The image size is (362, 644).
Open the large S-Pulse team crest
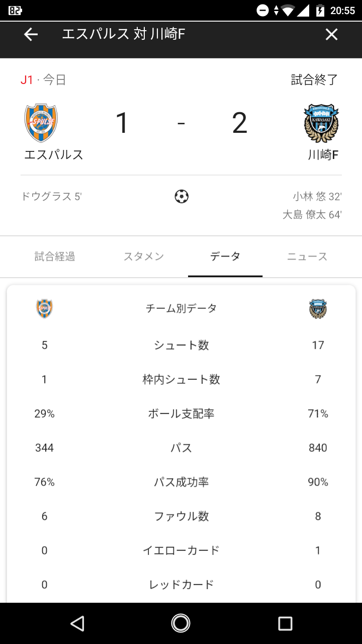41,123
